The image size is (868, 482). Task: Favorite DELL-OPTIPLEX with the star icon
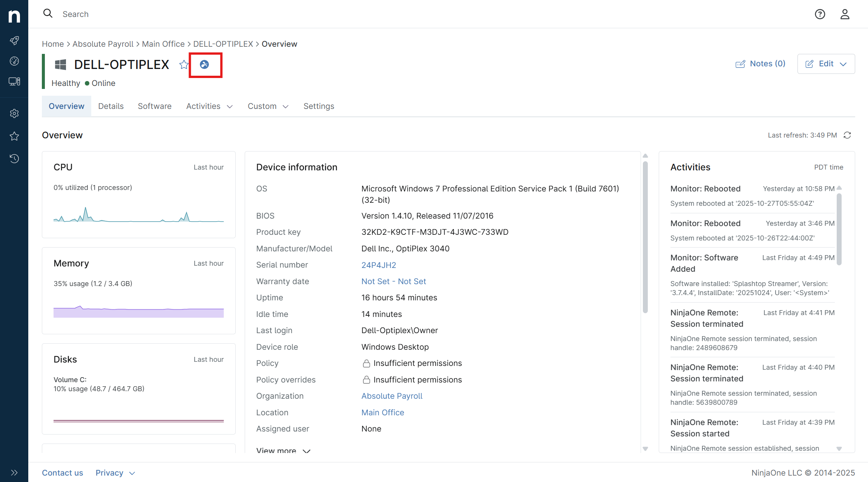click(x=184, y=65)
